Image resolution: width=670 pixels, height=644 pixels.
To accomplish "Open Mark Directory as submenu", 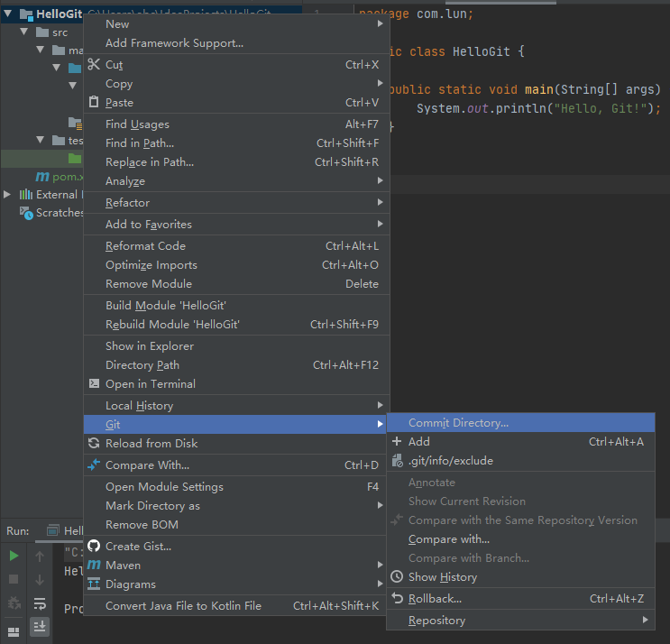I will pyautogui.click(x=236, y=505).
